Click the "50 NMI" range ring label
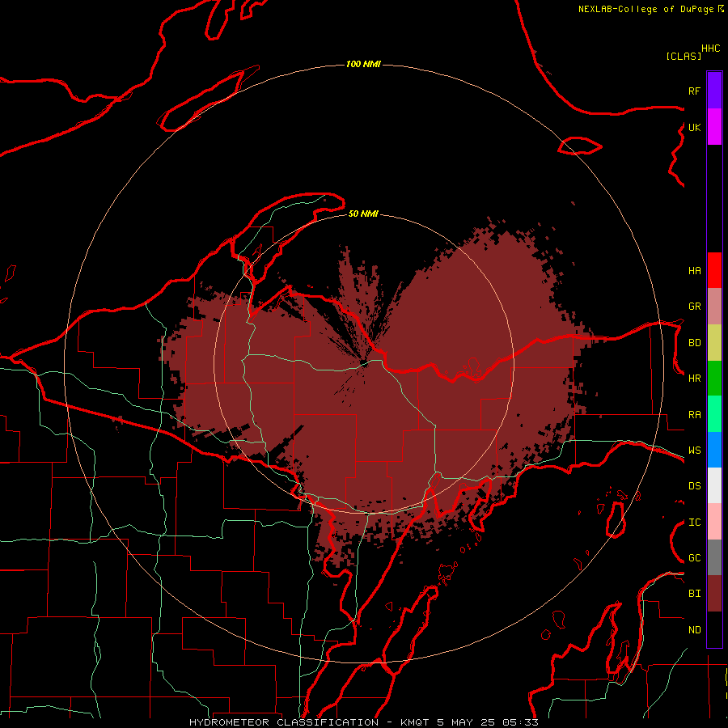728x728 pixels. pos(363,214)
